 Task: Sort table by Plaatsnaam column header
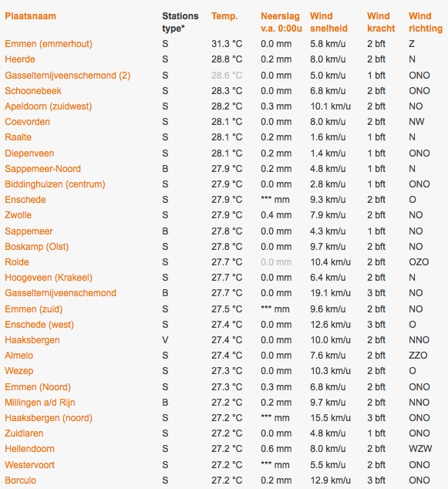[30, 16]
